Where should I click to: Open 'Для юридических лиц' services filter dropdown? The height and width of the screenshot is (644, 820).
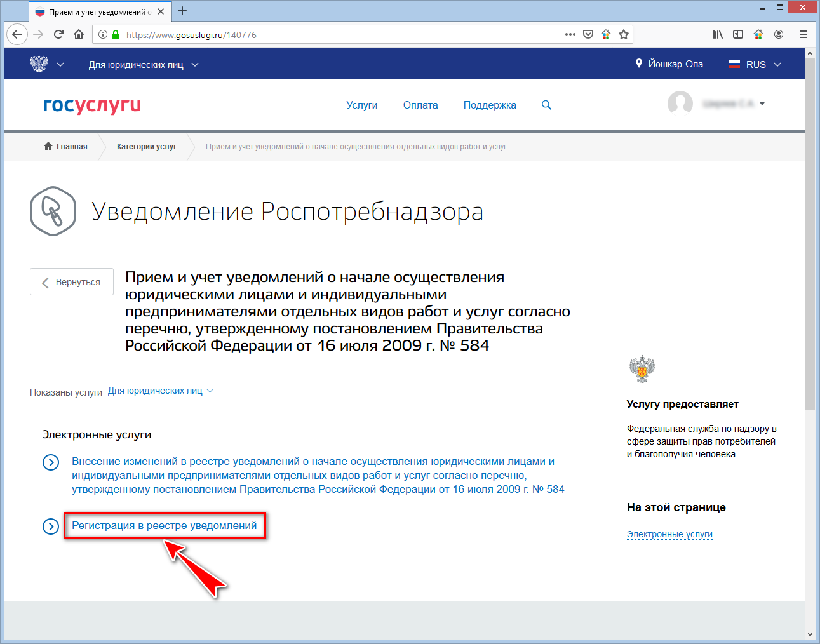point(161,391)
